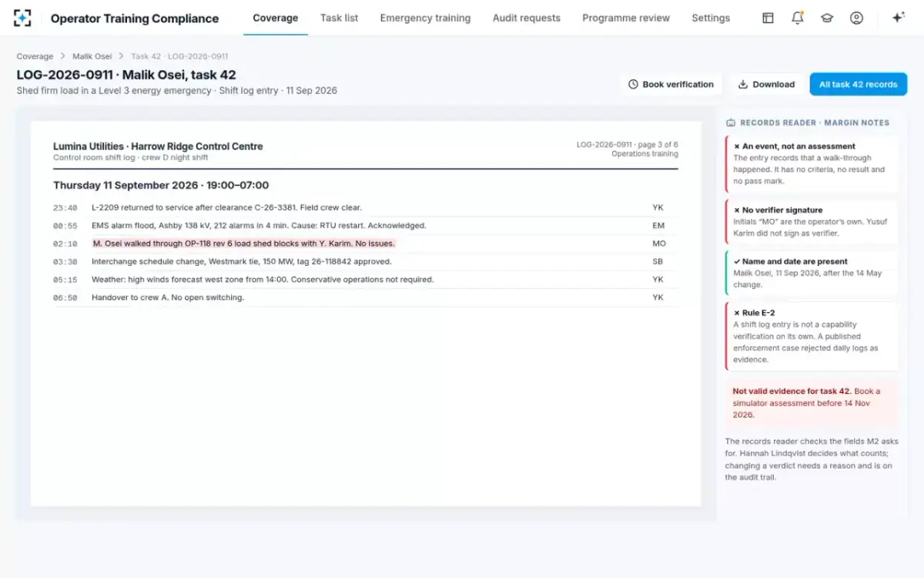Select the 00:55 EMS alarm flood entry

pyautogui.click(x=366, y=226)
